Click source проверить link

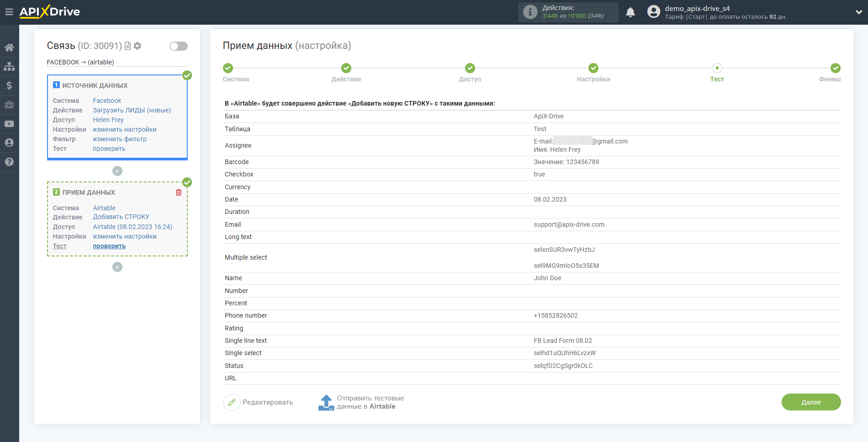[x=109, y=149]
